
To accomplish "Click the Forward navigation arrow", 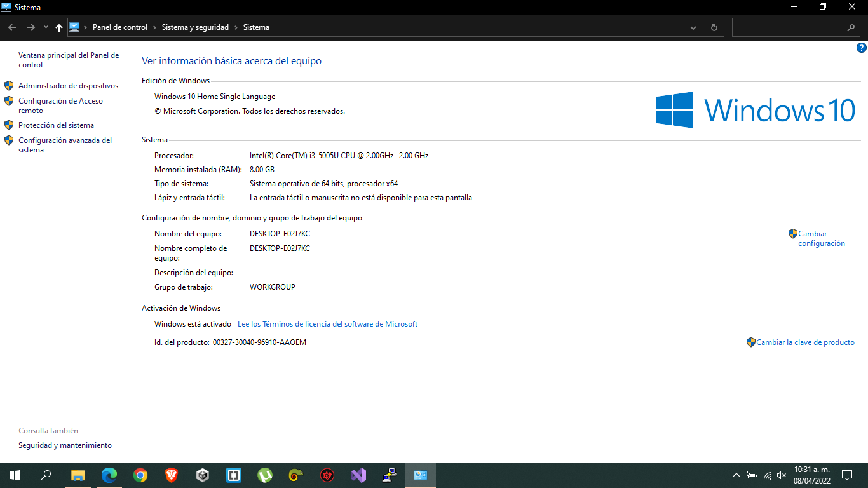I will coord(31,27).
